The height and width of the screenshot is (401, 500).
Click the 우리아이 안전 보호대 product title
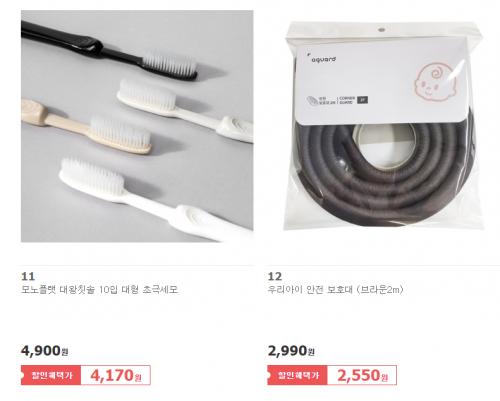coord(335,289)
